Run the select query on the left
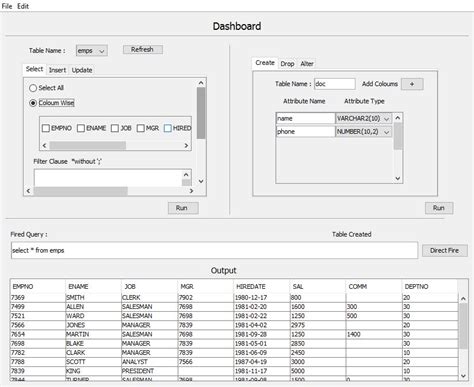474x387 pixels. click(x=183, y=208)
